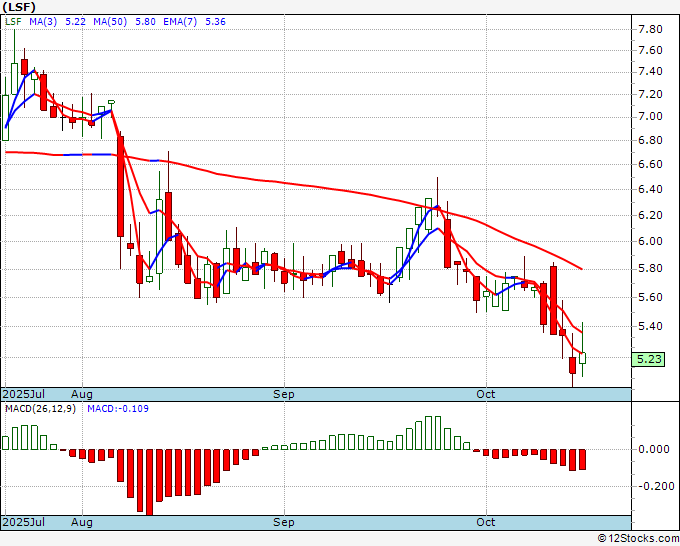The height and width of the screenshot is (546, 680).
Task: Click the 5.40 price axis label
Action: coord(650,326)
